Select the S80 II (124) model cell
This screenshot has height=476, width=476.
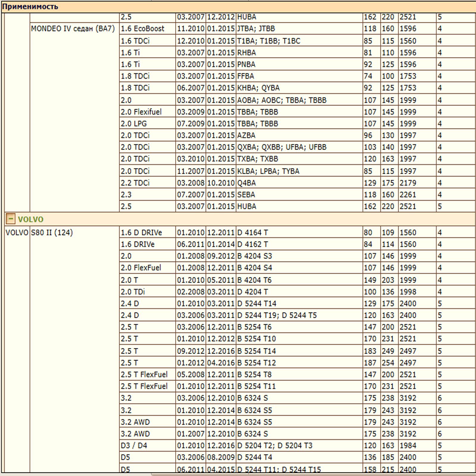pyautogui.click(x=52, y=233)
